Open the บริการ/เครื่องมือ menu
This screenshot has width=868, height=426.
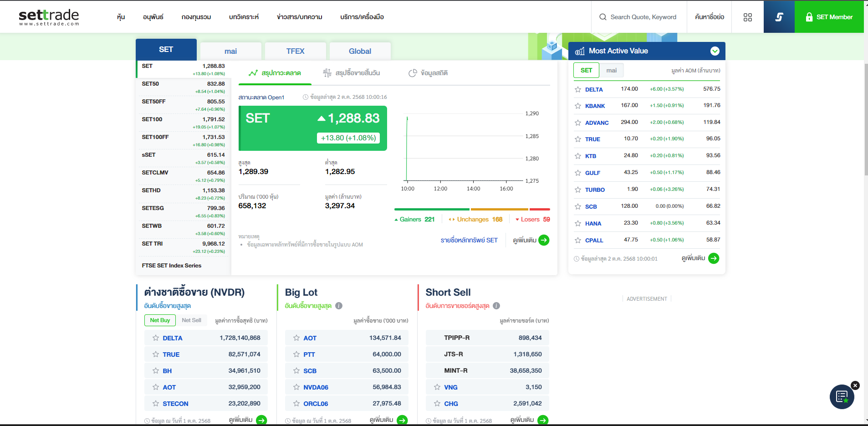point(362,17)
